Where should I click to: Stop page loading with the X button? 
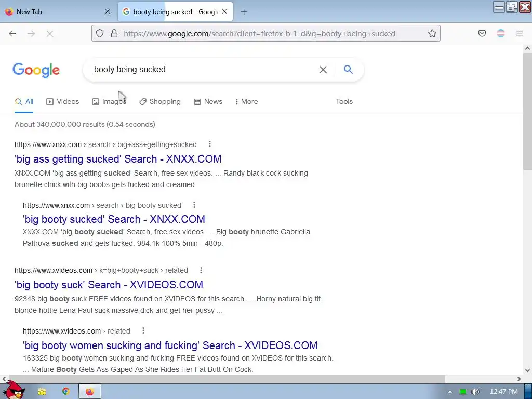(50, 34)
